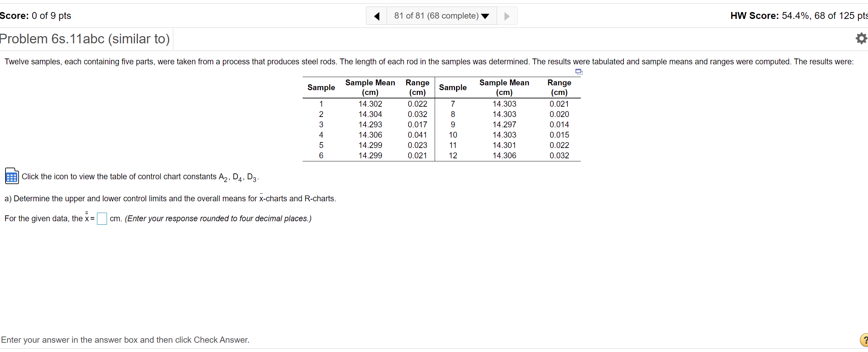Click the sample mean 14.299 for sample 6

(370, 156)
